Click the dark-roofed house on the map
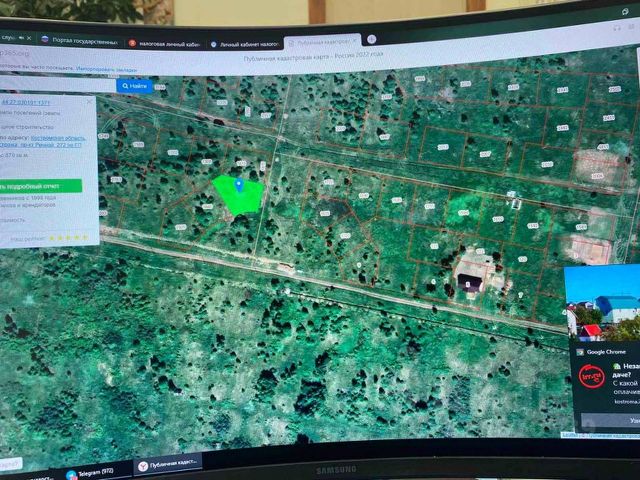Viewport: 640px width, 480px height. click(469, 282)
